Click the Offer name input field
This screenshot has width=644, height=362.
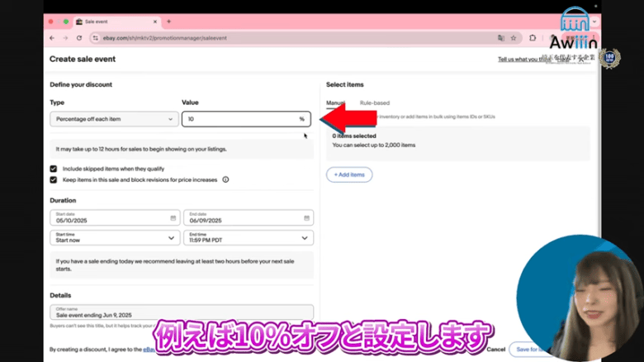pyautogui.click(x=182, y=312)
